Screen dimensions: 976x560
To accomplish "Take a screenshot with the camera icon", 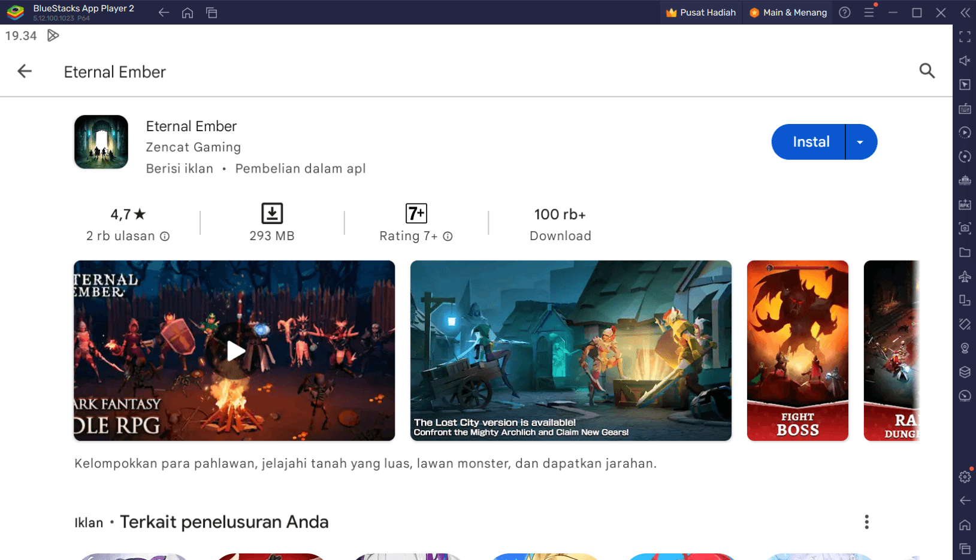I will (965, 229).
